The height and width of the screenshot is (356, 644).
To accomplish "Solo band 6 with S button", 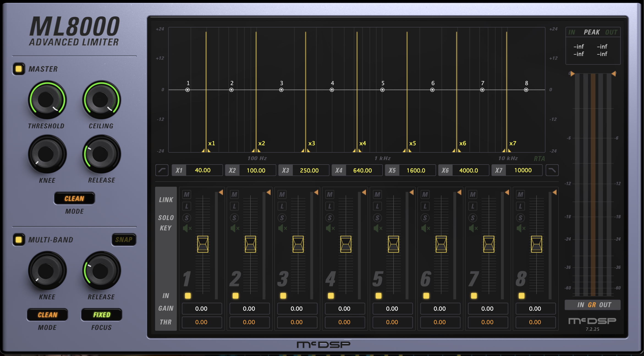I will coord(425,218).
